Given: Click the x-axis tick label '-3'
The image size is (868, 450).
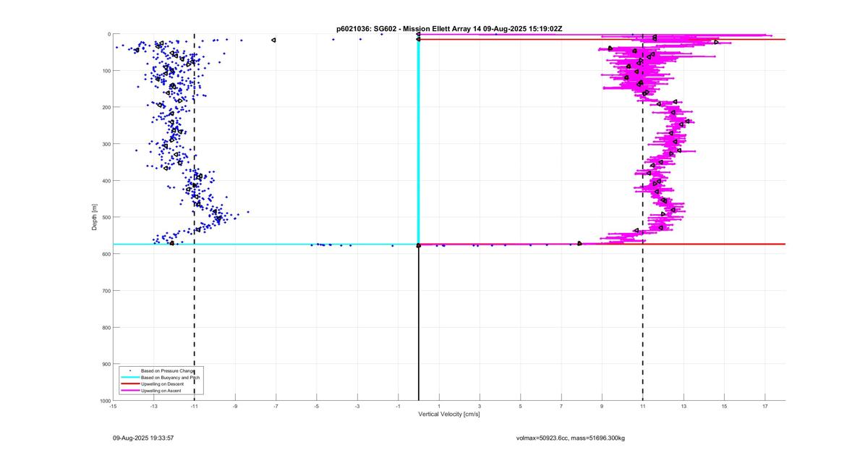Looking at the screenshot, I should [x=357, y=407].
